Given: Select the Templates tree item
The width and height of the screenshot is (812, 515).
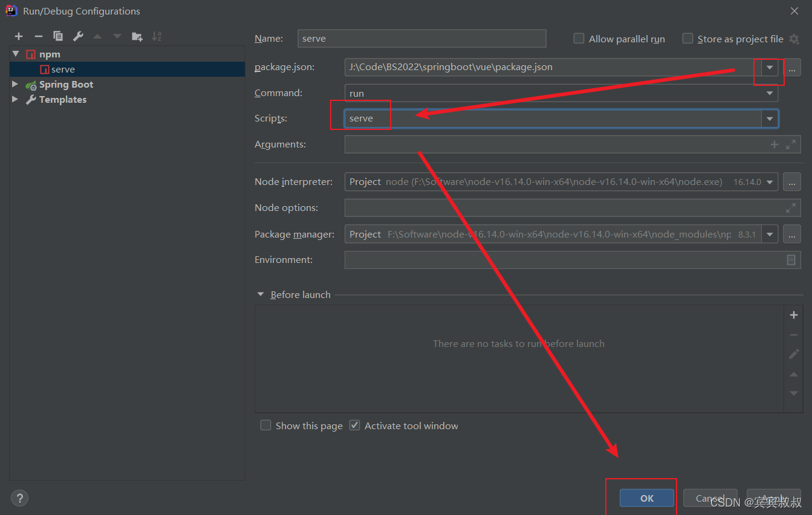Looking at the screenshot, I should coord(127,99).
